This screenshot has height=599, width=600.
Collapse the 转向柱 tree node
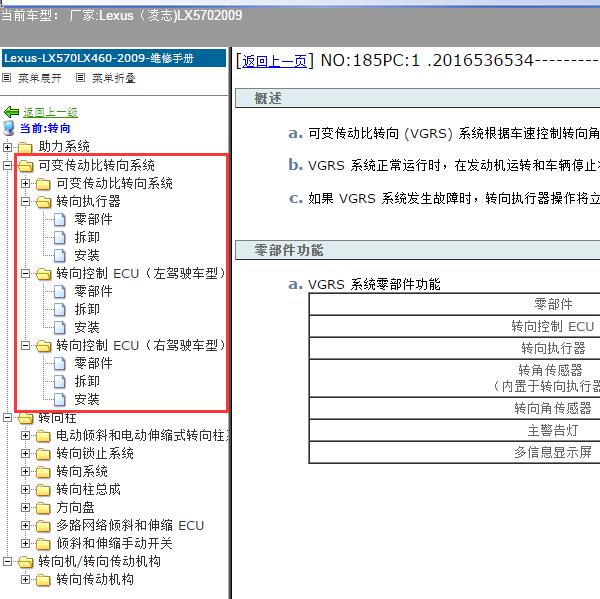7,418
